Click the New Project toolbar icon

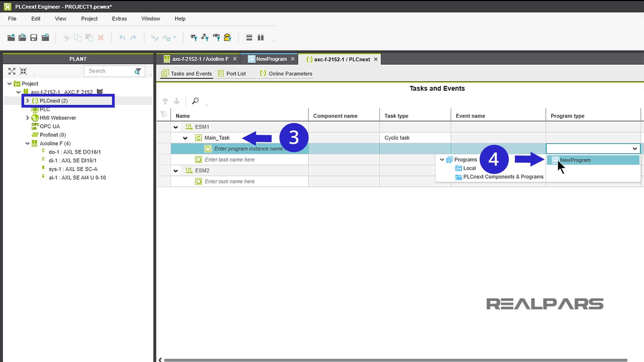click(11, 38)
